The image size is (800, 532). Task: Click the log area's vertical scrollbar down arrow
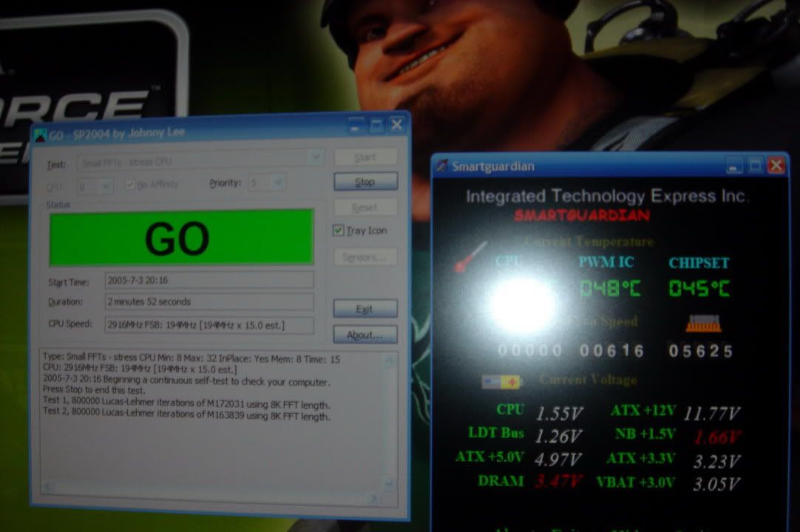390,484
